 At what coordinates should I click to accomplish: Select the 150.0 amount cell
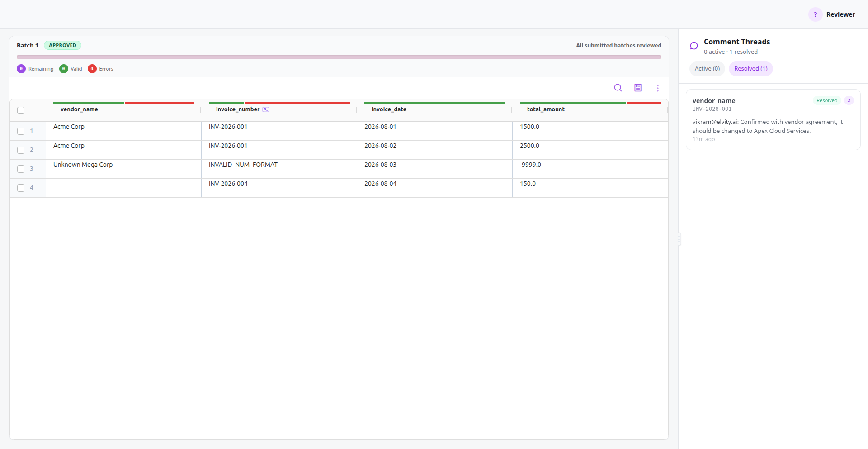[590, 188]
